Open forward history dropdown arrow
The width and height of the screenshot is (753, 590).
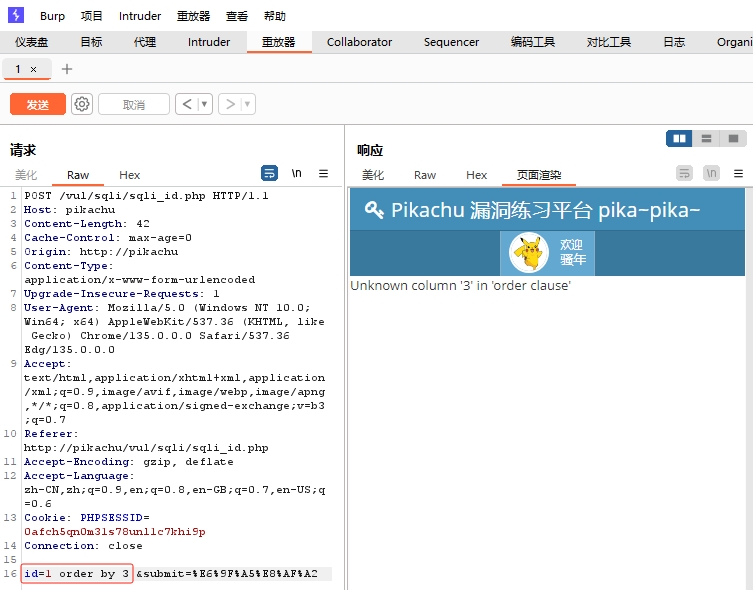pyautogui.click(x=248, y=104)
